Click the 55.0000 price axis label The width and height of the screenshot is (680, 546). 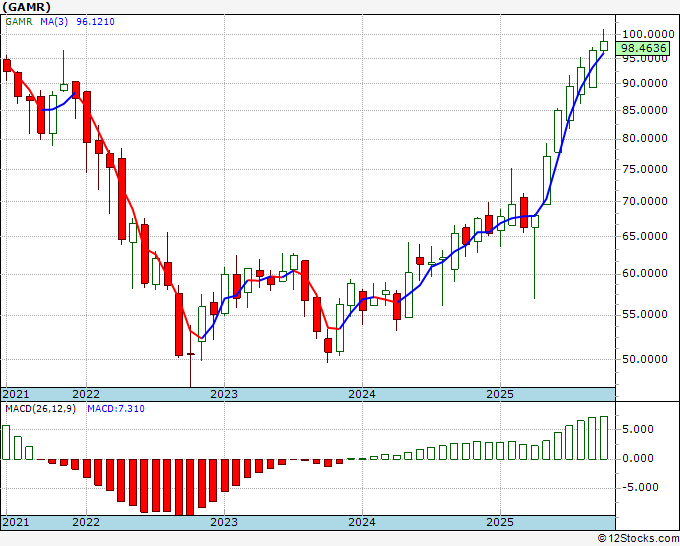[645, 314]
